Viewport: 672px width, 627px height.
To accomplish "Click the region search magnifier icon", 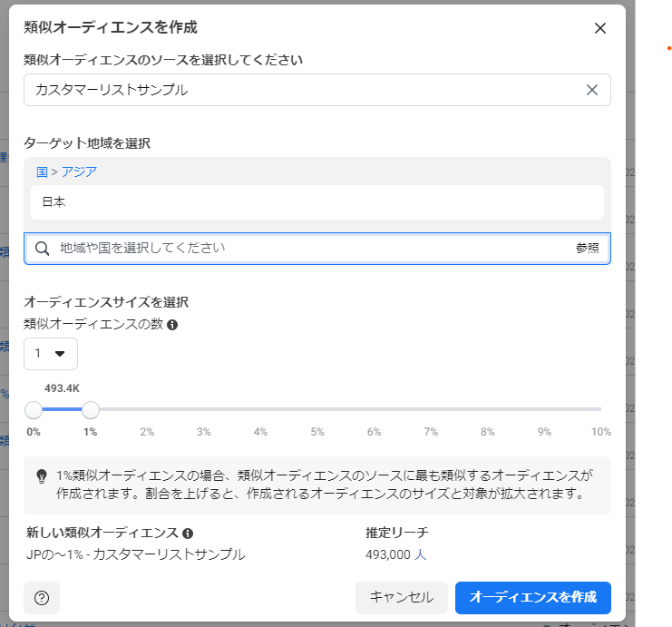I will (42, 249).
